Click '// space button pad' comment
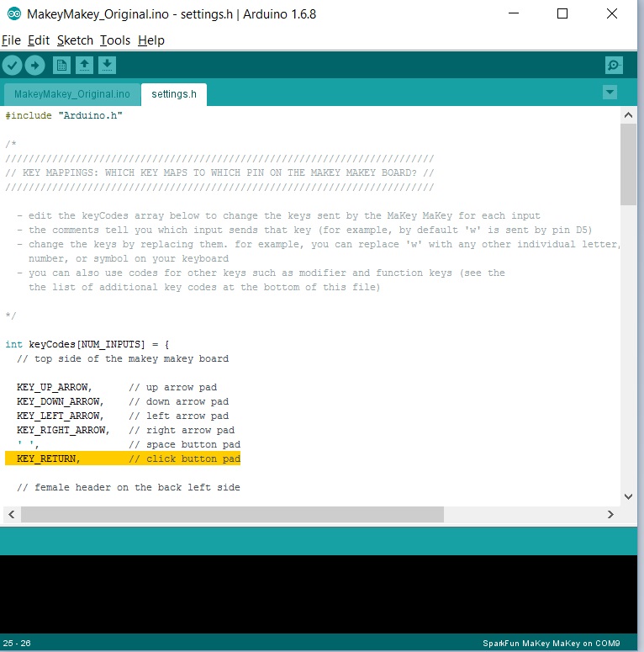Image resolution: width=644 pixels, height=652 pixels. click(184, 444)
